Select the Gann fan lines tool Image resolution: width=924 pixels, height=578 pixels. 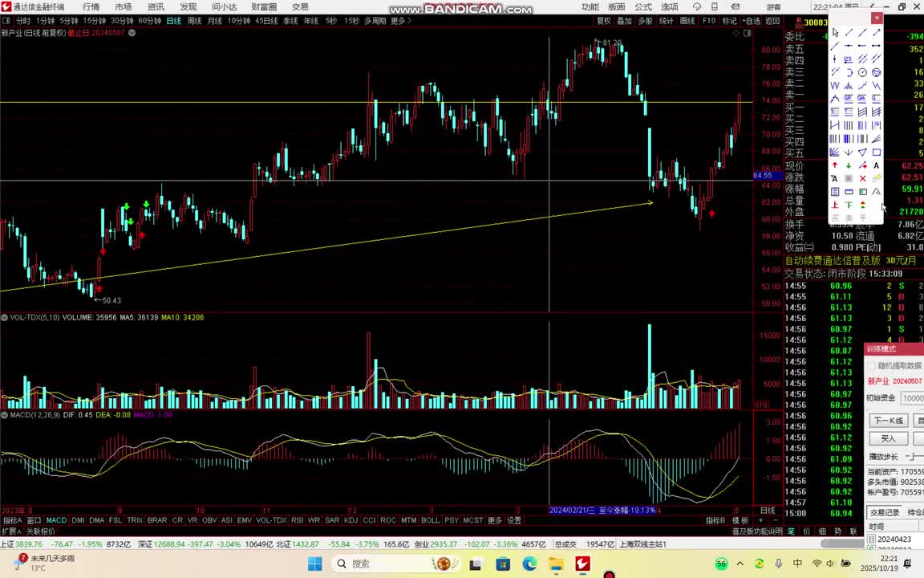point(835,153)
